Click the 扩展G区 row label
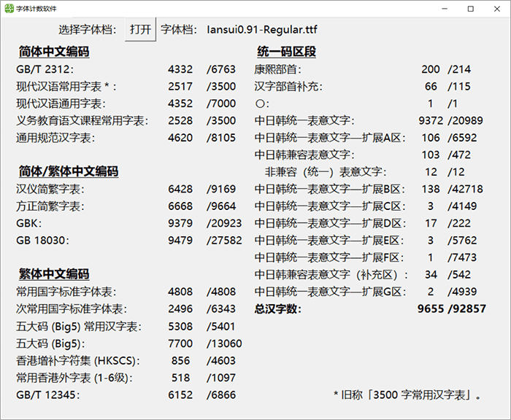Viewport: 511px width, 420px height. [x=330, y=292]
